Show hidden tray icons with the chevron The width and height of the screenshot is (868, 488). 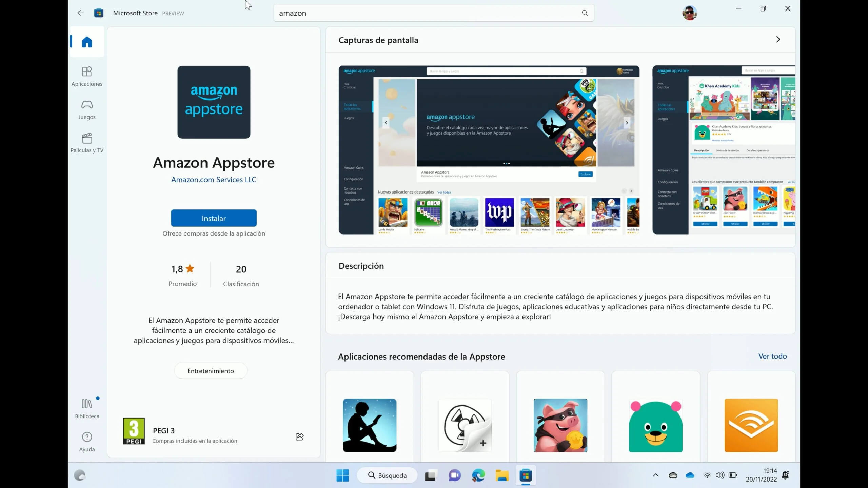(x=656, y=475)
